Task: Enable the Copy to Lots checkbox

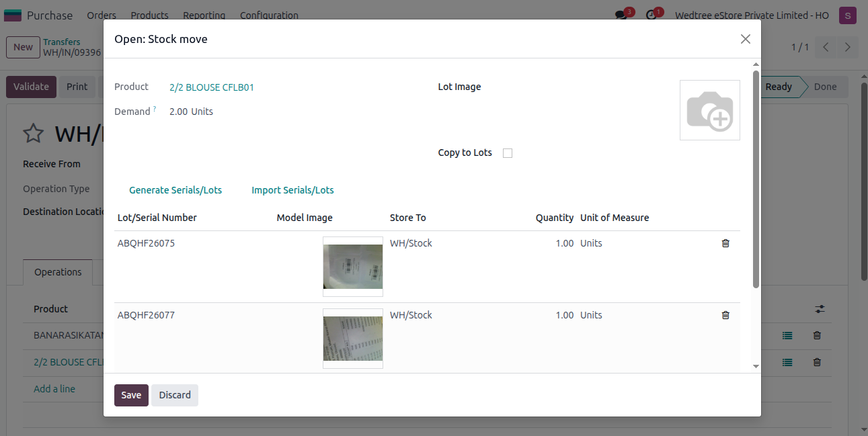Action: coord(508,153)
